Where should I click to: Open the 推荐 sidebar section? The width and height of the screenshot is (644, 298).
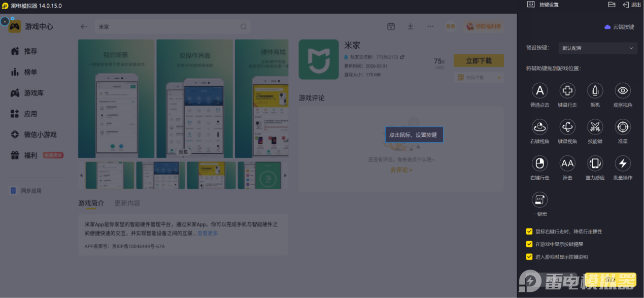coord(30,51)
